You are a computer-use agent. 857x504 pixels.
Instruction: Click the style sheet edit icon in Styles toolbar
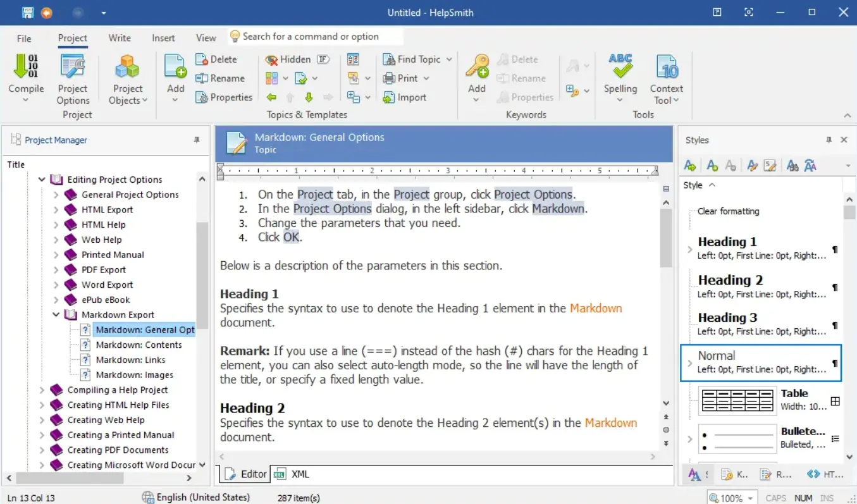pyautogui.click(x=770, y=166)
